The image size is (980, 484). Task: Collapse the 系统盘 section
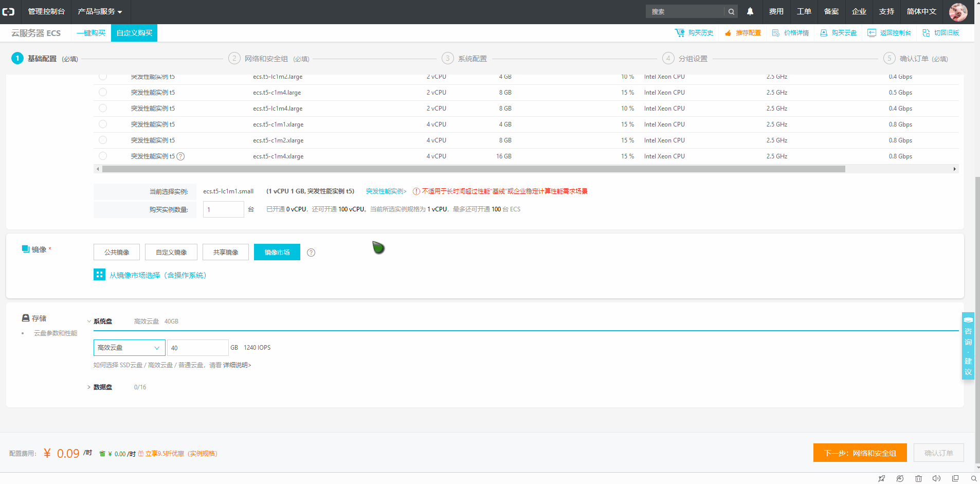[x=89, y=321]
